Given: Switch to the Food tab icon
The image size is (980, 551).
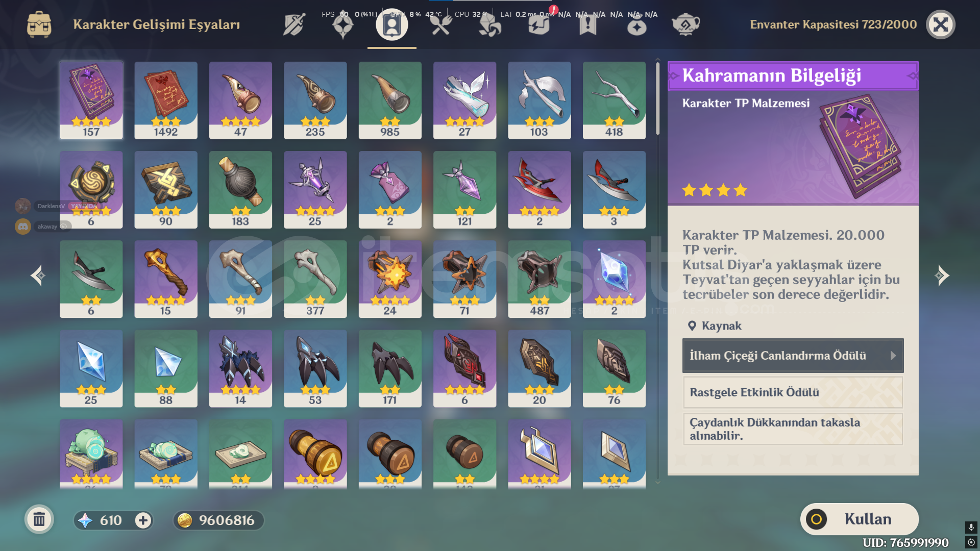Looking at the screenshot, I should 441,24.
